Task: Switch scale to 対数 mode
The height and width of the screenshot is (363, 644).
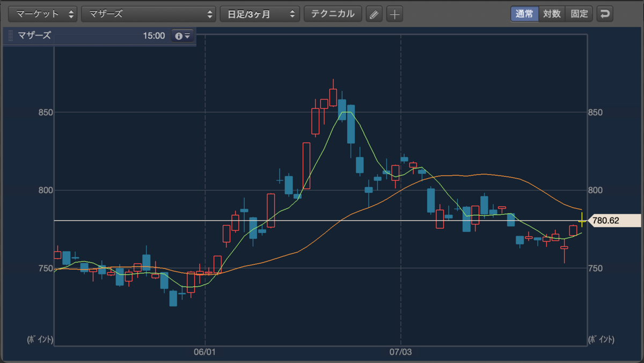Action: point(552,14)
